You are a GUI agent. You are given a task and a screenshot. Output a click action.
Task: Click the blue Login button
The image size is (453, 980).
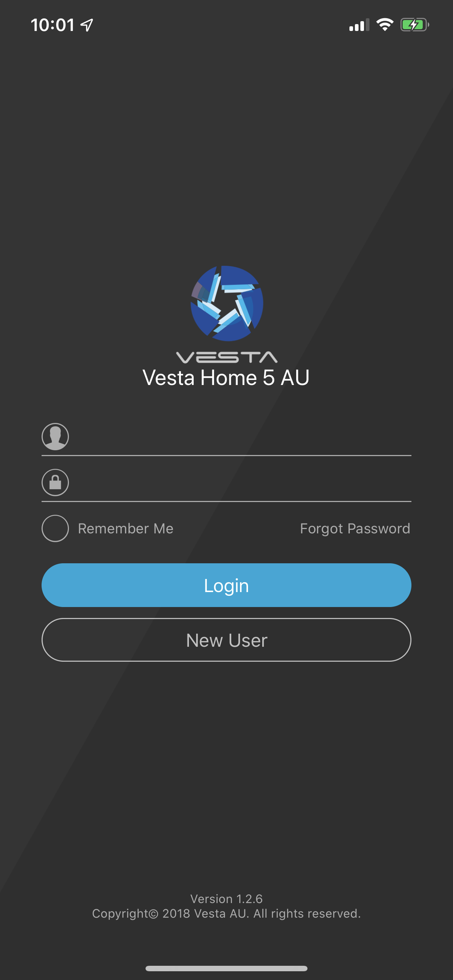click(x=226, y=585)
